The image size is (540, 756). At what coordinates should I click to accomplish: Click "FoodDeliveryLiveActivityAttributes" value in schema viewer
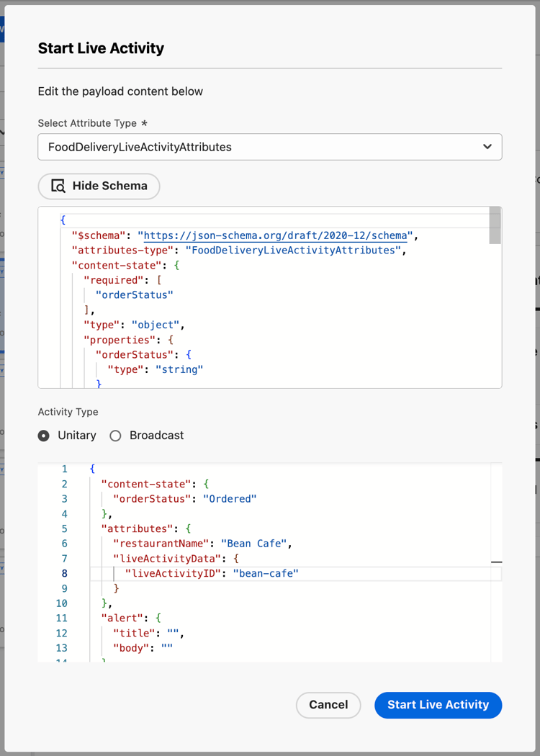[293, 251]
